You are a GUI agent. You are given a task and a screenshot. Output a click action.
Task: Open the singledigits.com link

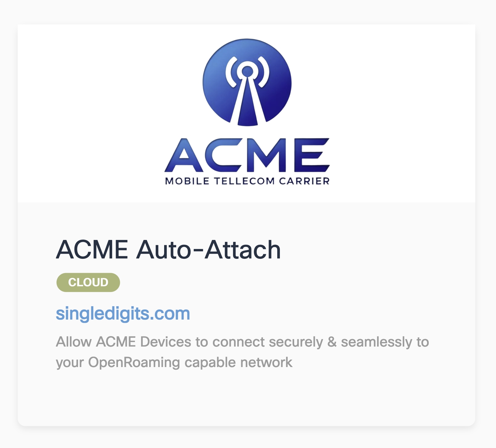(x=123, y=313)
